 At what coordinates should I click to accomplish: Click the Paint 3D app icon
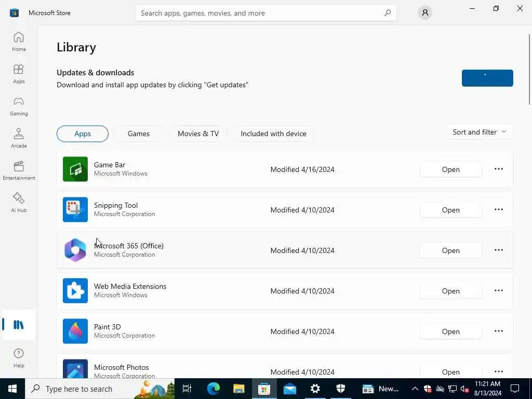[75, 331]
